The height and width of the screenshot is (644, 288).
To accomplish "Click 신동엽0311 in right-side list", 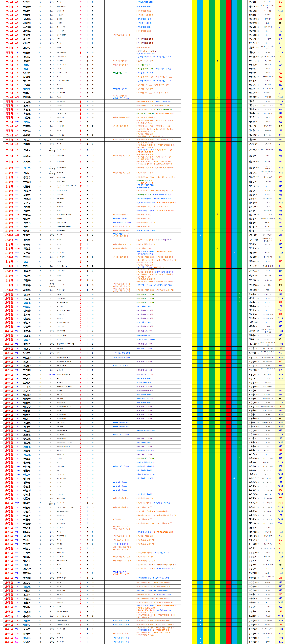I will coord(254,2).
